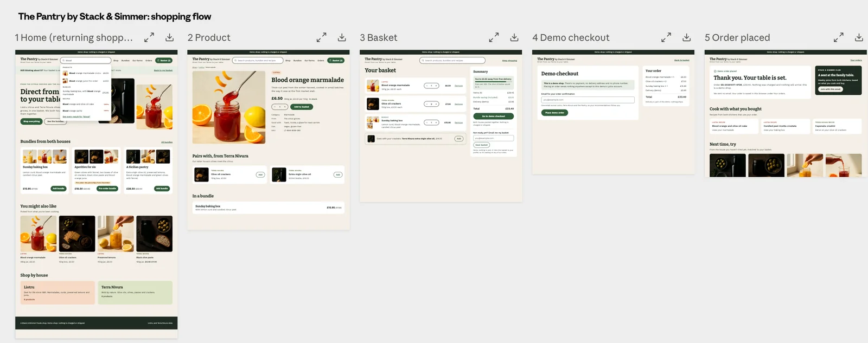Select 'Blood orange spritz' recipe suggestion
The image size is (868, 343).
pyautogui.click(x=86, y=111)
